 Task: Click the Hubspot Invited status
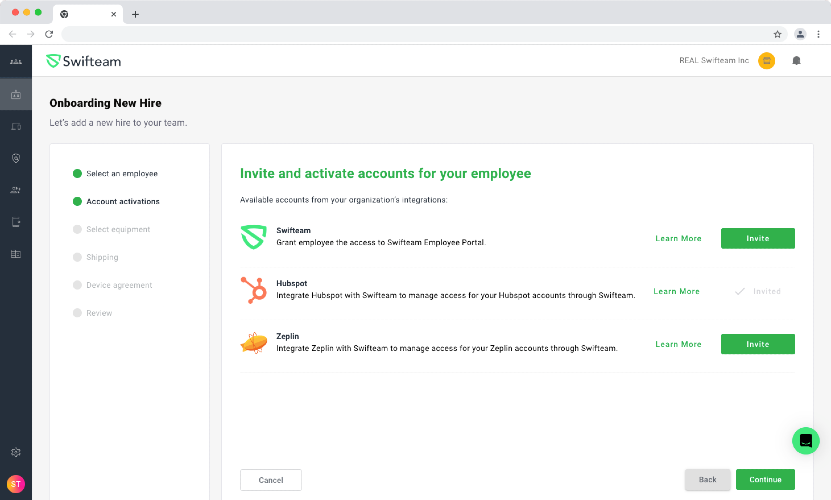[758, 291]
